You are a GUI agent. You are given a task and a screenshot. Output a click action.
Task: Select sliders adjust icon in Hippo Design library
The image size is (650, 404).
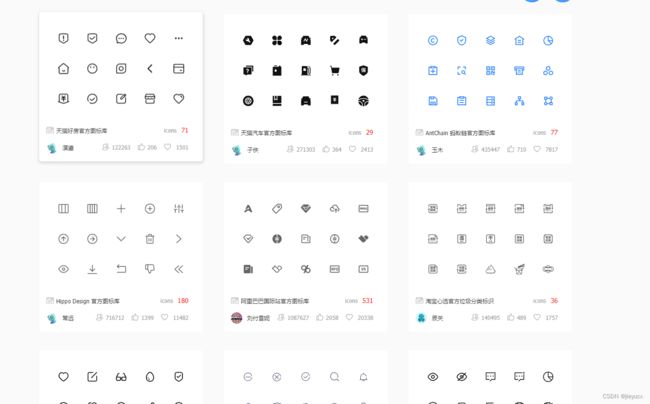[x=179, y=208]
